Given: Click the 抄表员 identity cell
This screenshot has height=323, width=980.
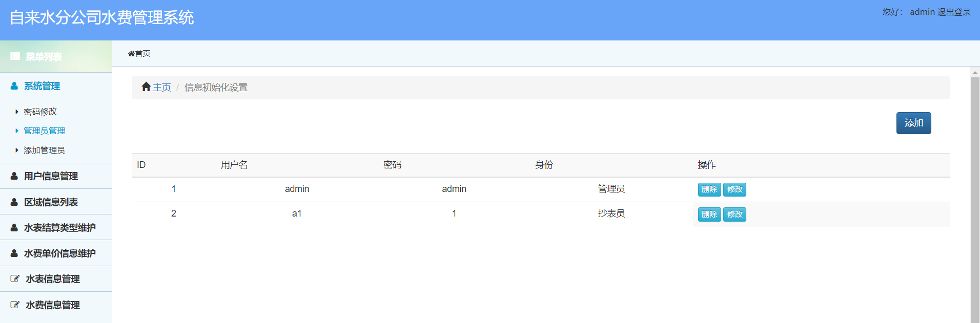Looking at the screenshot, I should [x=611, y=213].
